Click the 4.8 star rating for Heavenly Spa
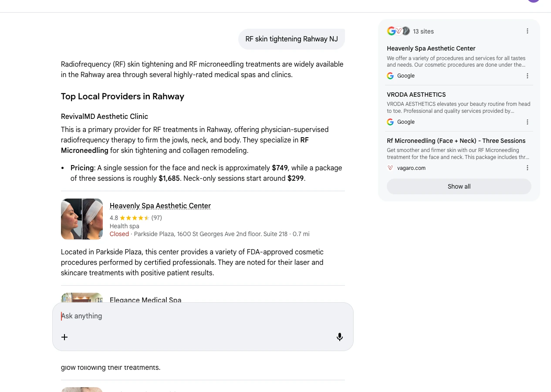551x392 pixels. click(136, 218)
